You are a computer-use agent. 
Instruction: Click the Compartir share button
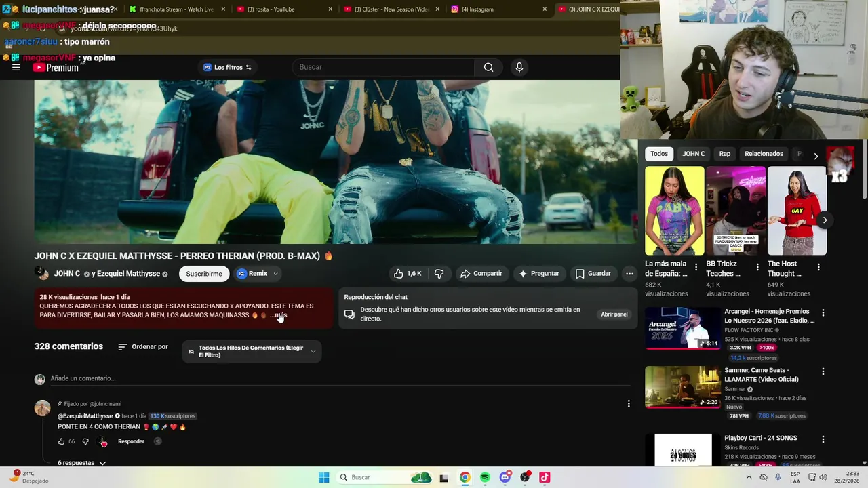click(481, 274)
